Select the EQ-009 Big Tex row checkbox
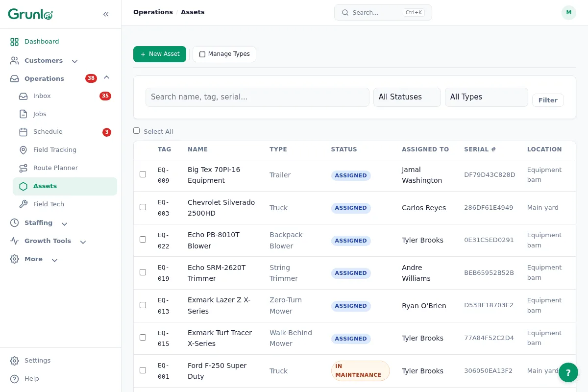This screenshot has height=392, width=588. [143, 174]
